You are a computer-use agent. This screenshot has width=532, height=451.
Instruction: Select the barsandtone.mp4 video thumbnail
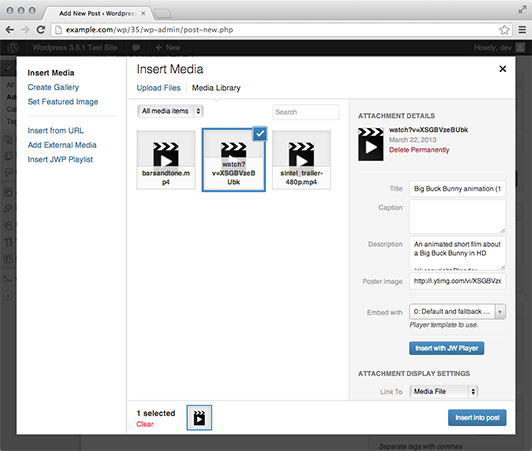[x=166, y=160]
